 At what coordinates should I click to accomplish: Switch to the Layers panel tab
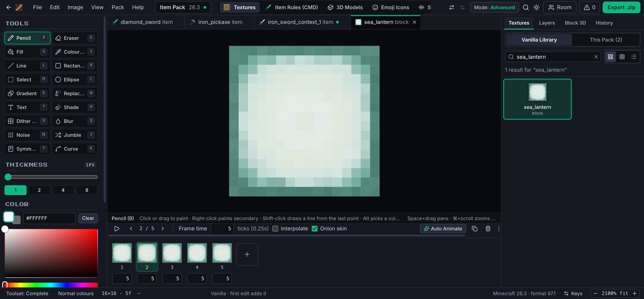(547, 23)
